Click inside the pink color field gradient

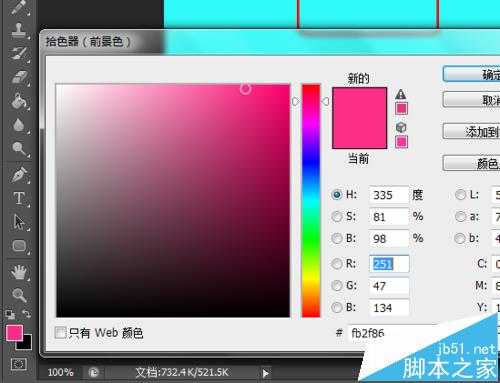(173, 201)
